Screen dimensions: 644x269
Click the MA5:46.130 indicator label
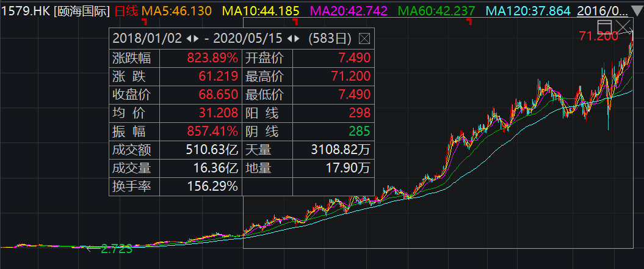(177, 11)
